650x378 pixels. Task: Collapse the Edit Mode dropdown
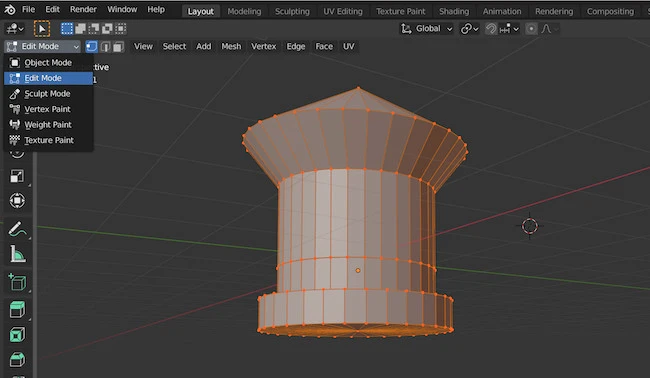(42, 46)
